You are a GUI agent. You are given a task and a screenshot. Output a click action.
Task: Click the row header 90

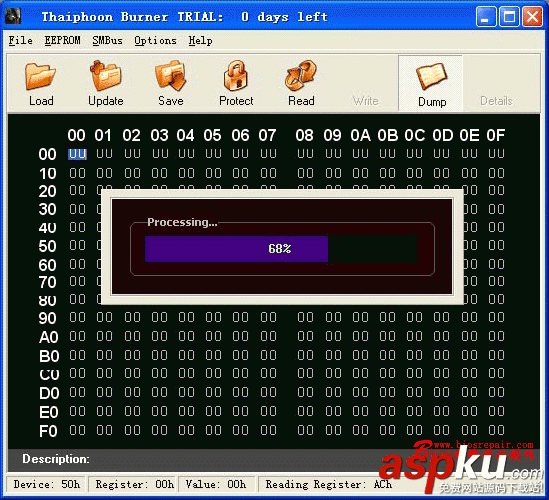click(47, 318)
